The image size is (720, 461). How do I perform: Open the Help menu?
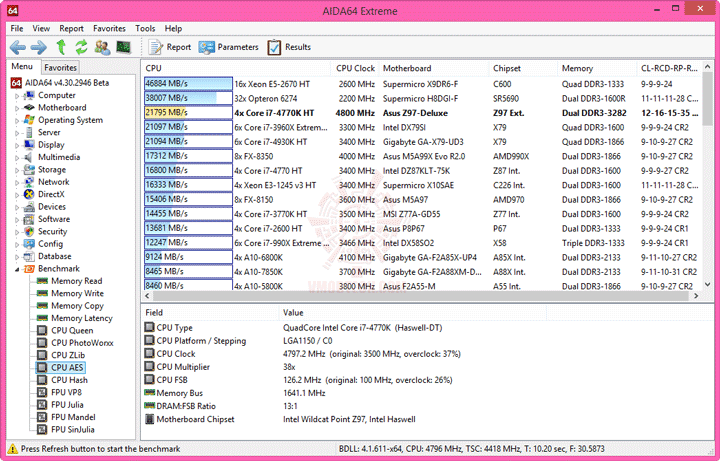click(x=173, y=28)
